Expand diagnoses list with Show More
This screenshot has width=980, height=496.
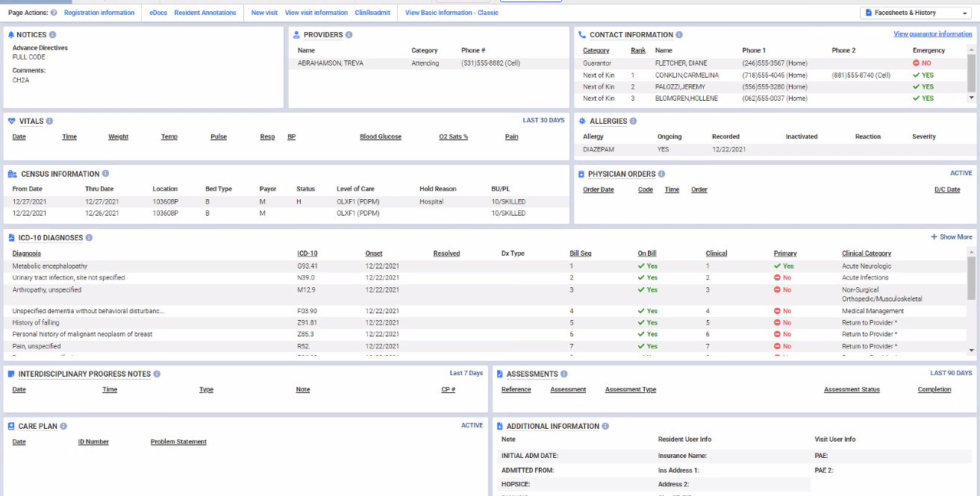(952, 237)
